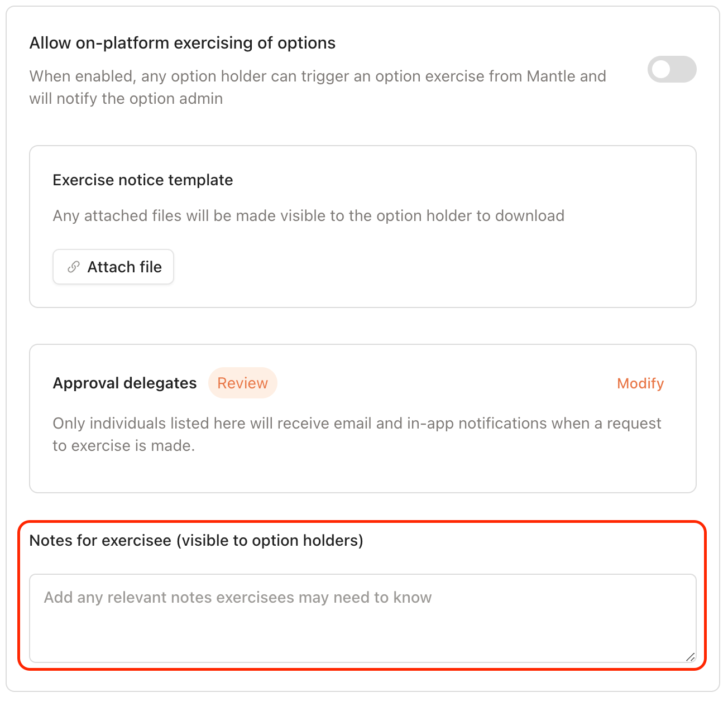
Task: Click the 'Exercise notice template' heading
Action: tap(143, 180)
